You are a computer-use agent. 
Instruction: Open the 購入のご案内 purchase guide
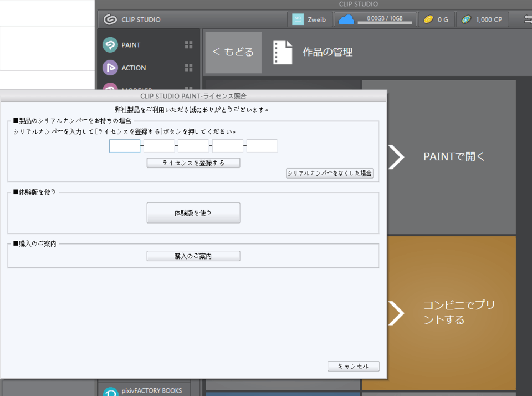tap(193, 256)
